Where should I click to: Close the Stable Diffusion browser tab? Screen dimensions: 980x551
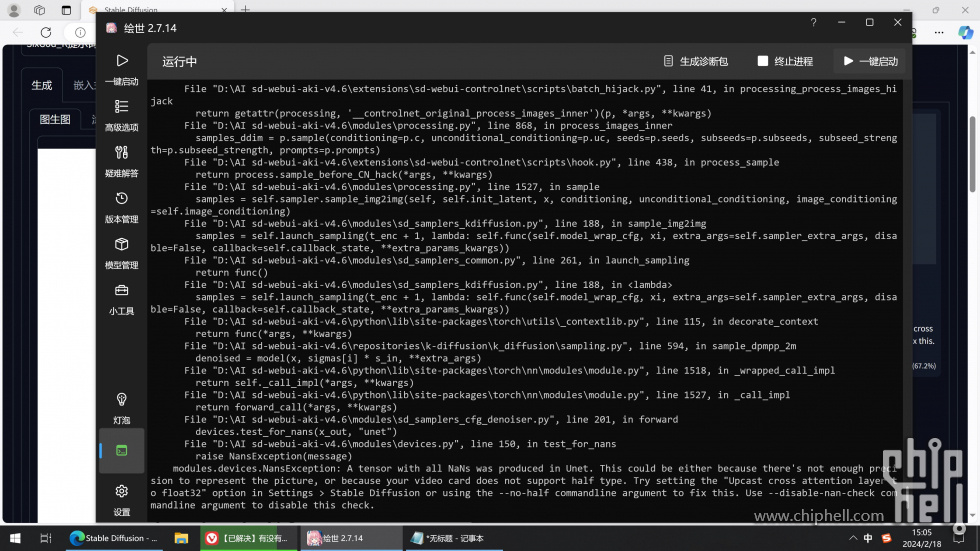(224, 10)
